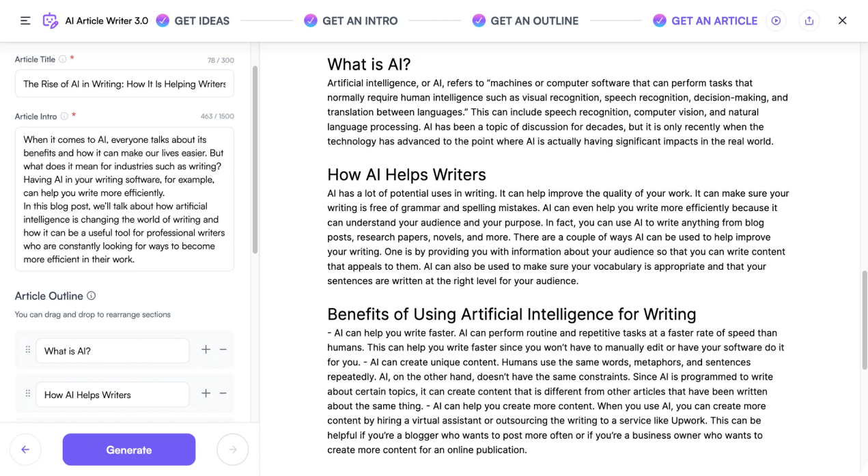Remove the "What is AI?" outline section

(223, 350)
